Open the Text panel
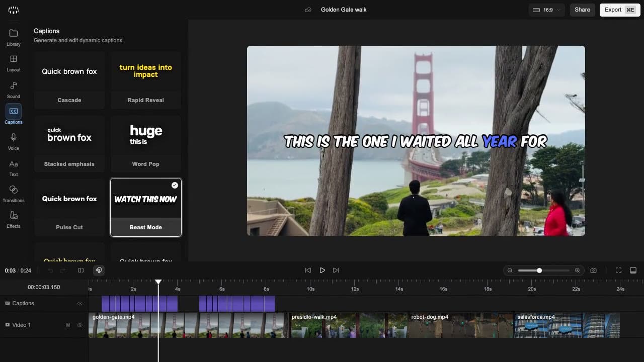The width and height of the screenshot is (644, 362). 14,168
